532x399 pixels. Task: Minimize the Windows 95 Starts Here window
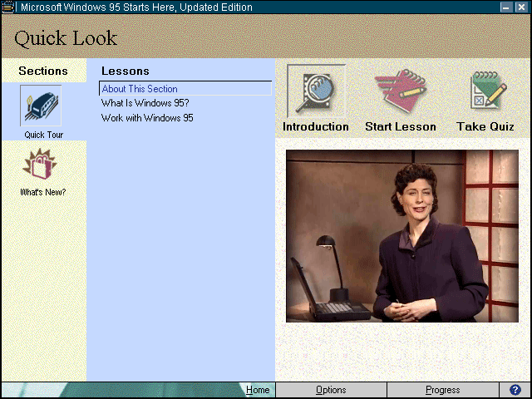click(506, 7)
